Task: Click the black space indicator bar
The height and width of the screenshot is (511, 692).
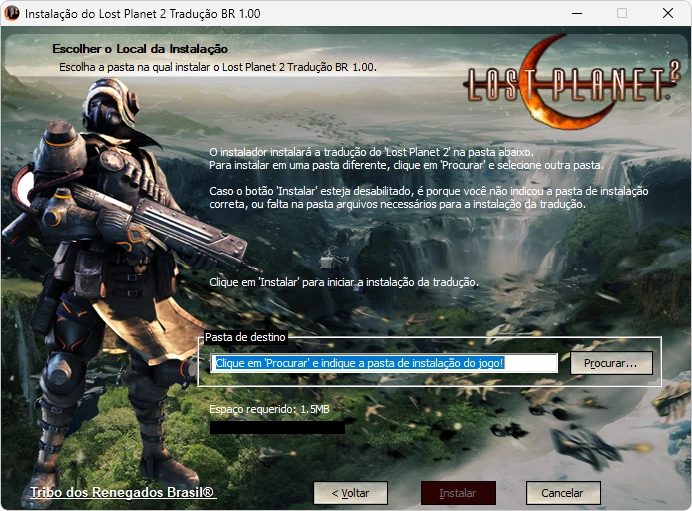Action: 277,428
